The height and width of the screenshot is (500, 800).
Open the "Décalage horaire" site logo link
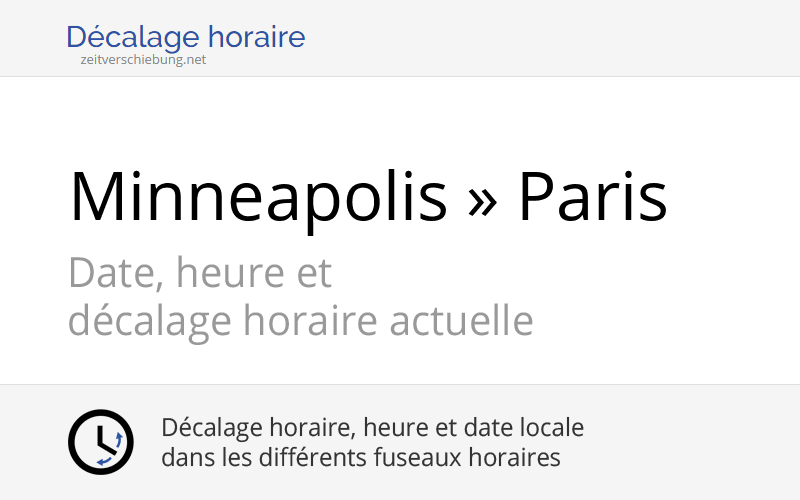click(x=185, y=38)
